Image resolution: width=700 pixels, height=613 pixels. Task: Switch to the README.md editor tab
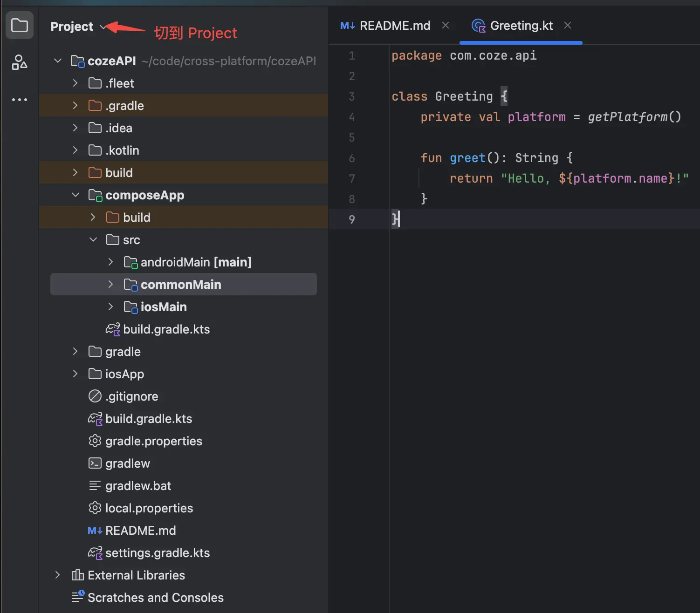tap(394, 26)
